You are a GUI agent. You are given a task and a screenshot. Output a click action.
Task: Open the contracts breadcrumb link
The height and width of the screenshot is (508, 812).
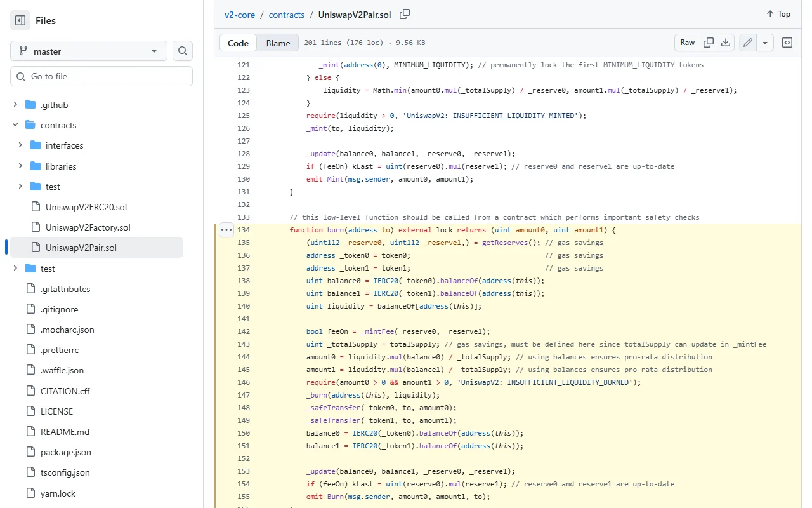tap(287, 14)
